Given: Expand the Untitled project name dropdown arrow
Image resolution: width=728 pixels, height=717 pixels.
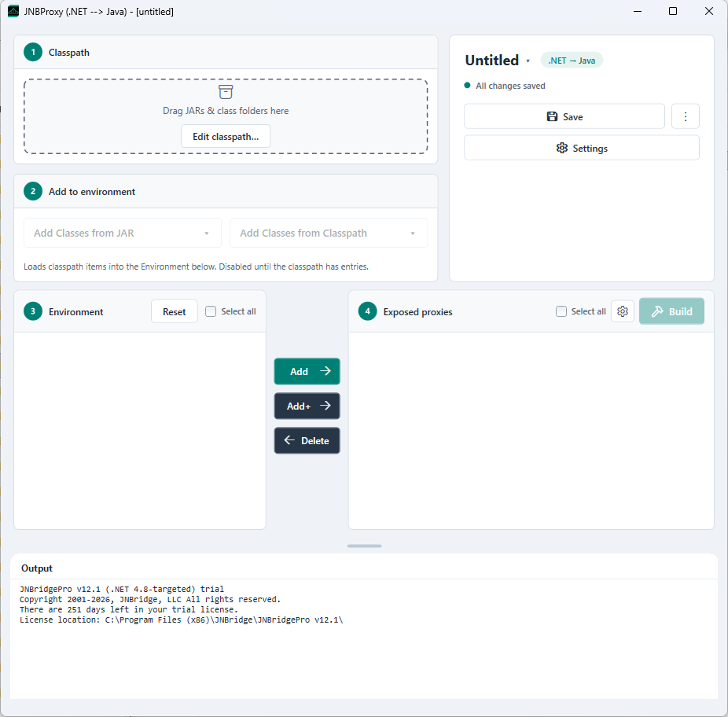Looking at the screenshot, I should (x=528, y=61).
